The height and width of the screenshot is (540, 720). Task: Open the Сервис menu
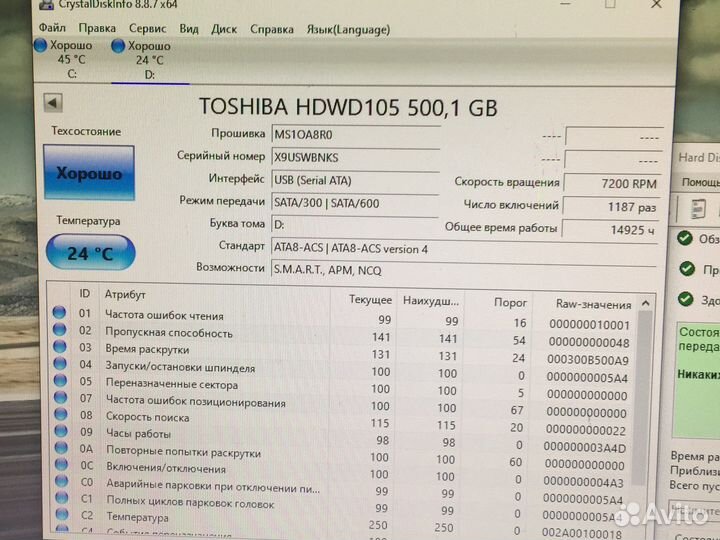tap(147, 29)
